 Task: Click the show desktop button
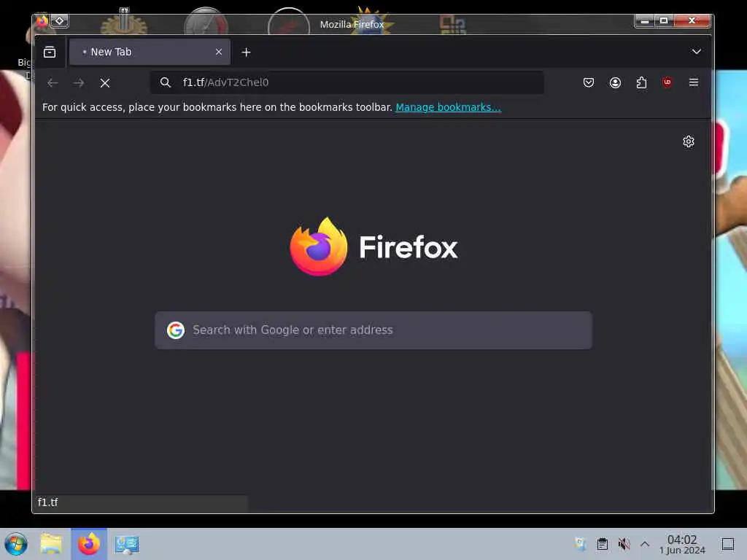(727, 544)
